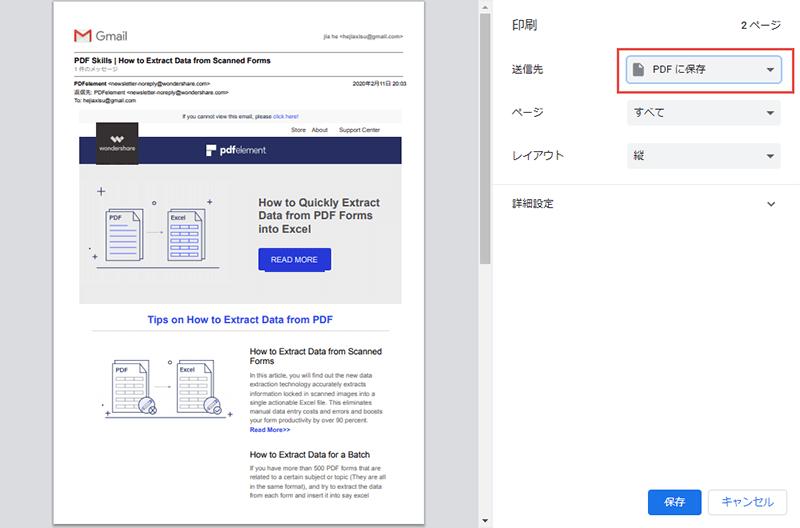This screenshot has width=800, height=528.
Task: Click the preview scrollbar down arrow
Action: 485,521
